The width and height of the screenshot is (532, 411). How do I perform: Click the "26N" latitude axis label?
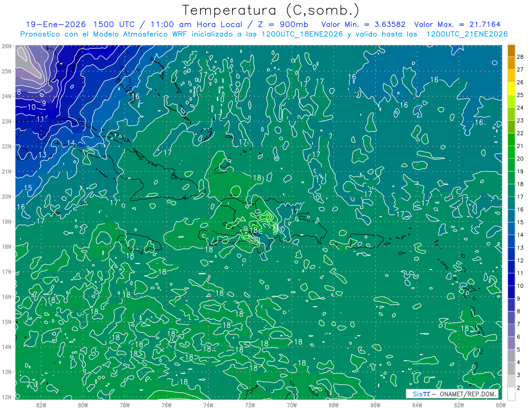pos(6,46)
